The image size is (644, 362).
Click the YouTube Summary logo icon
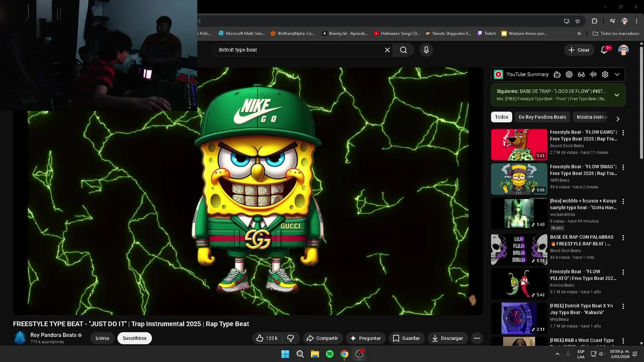[498, 74]
